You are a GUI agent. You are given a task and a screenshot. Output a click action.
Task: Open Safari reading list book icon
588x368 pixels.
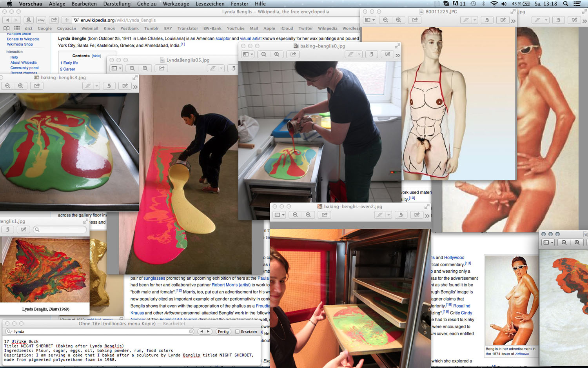pos(6,28)
